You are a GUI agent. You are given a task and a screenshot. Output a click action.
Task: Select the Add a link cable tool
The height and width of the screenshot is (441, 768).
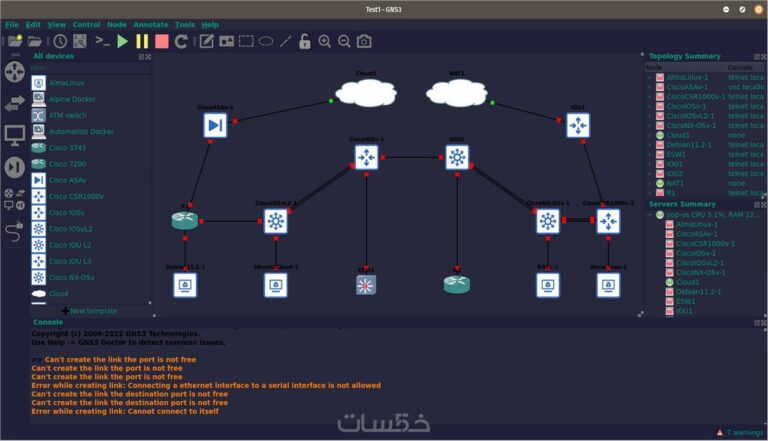pos(15,231)
